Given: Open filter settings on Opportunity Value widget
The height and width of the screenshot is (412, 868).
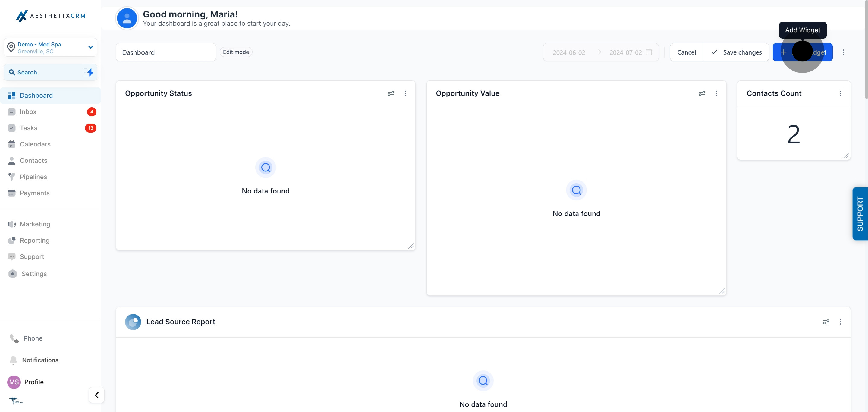Looking at the screenshot, I should click(702, 93).
